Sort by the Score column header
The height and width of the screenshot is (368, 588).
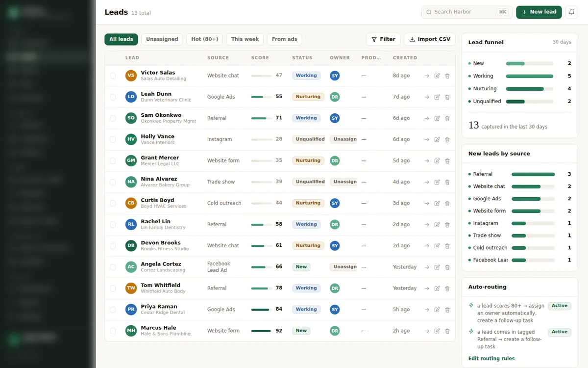click(x=260, y=58)
